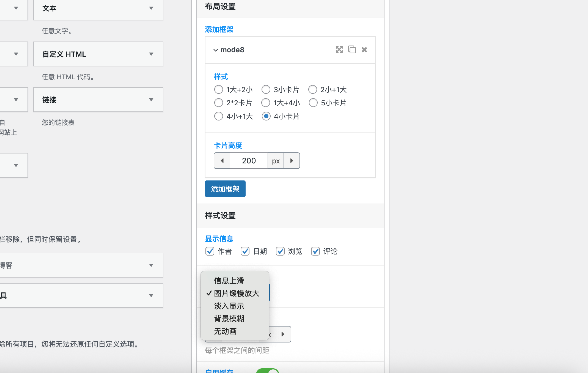Viewport: 588px width, 373px height.
Task: Increase frame spacing with right arrow
Action: pos(283,334)
